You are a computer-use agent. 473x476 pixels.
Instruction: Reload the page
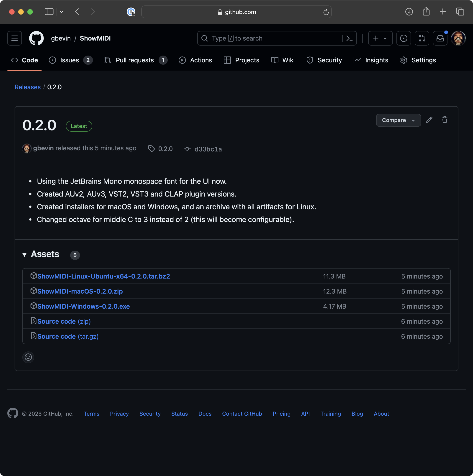[x=326, y=12]
